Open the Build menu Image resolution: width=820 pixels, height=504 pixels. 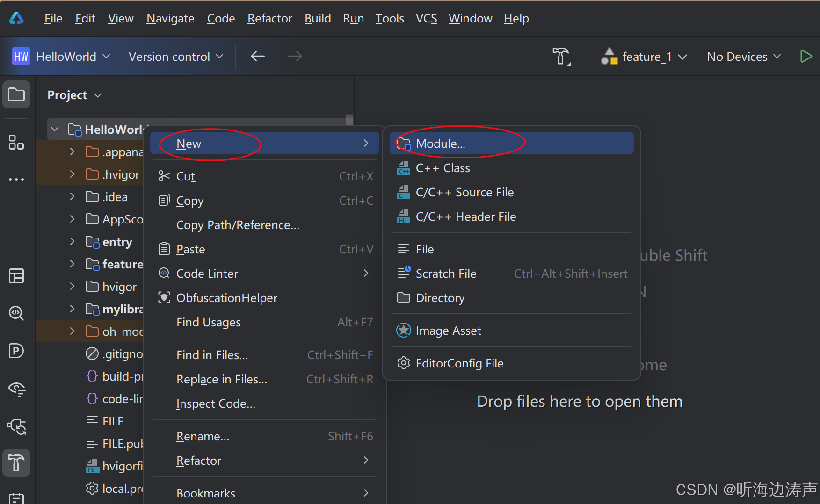[318, 18]
